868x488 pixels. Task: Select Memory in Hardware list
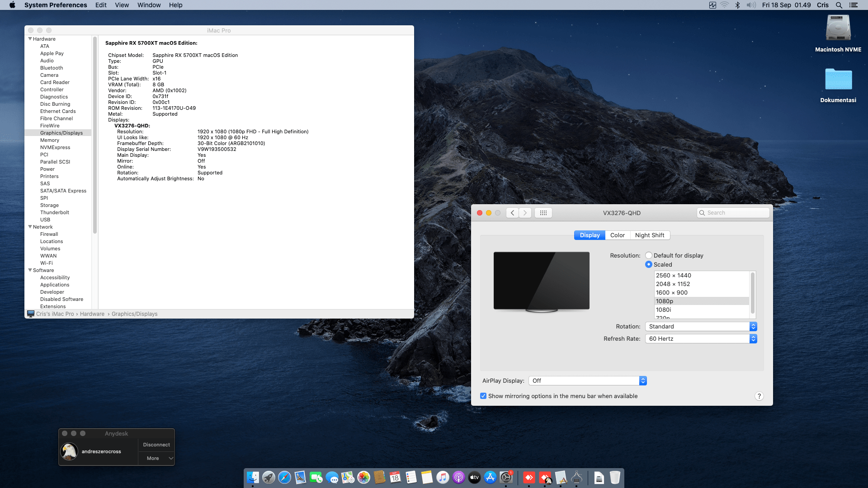50,140
